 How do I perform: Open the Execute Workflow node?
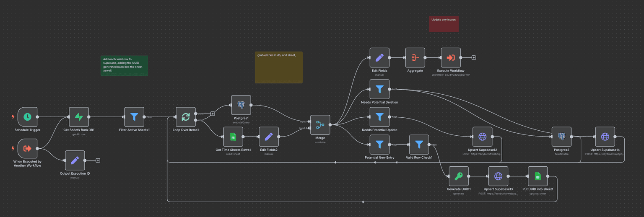coord(451,58)
